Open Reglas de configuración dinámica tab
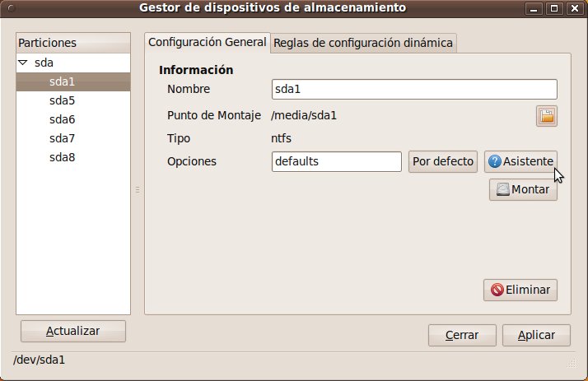Screen dimensions: 588x381 coord(363,43)
